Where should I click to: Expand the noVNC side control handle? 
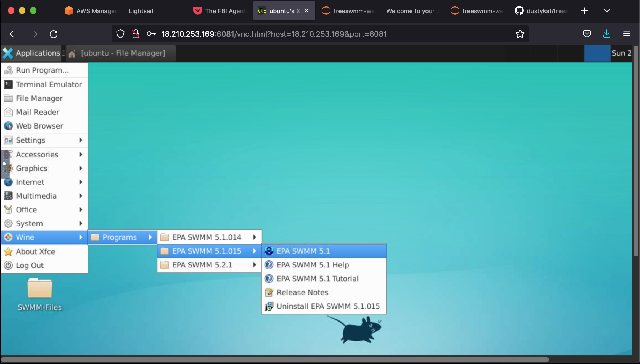pos(5,164)
